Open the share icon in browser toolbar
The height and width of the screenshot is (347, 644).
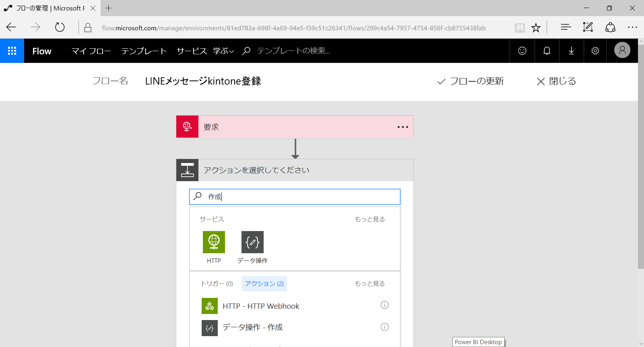[x=610, y=27]
